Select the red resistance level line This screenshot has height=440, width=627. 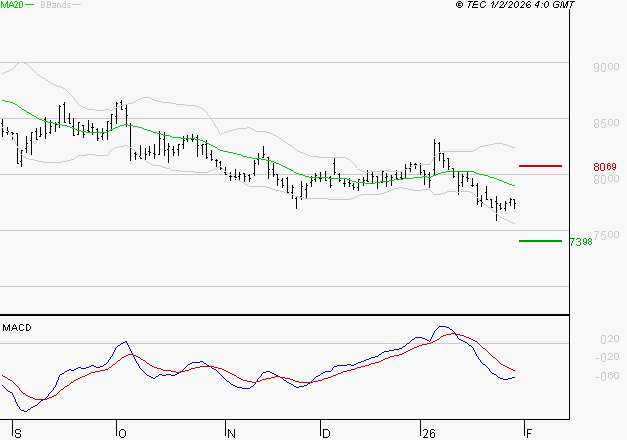(x=540, y=166)
